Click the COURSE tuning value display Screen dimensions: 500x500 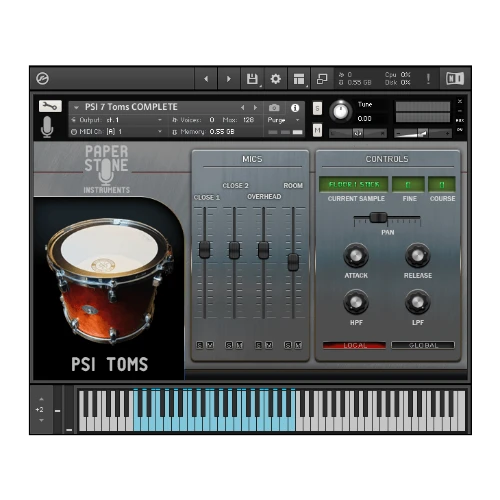click(x=442, y=185)
